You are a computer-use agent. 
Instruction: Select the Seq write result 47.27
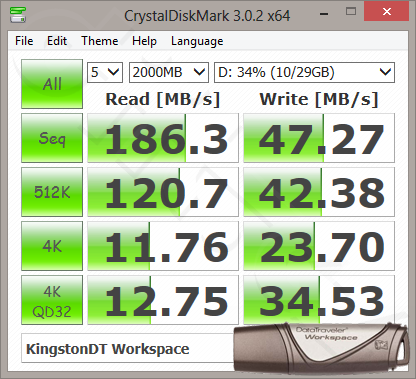point(319,138)
